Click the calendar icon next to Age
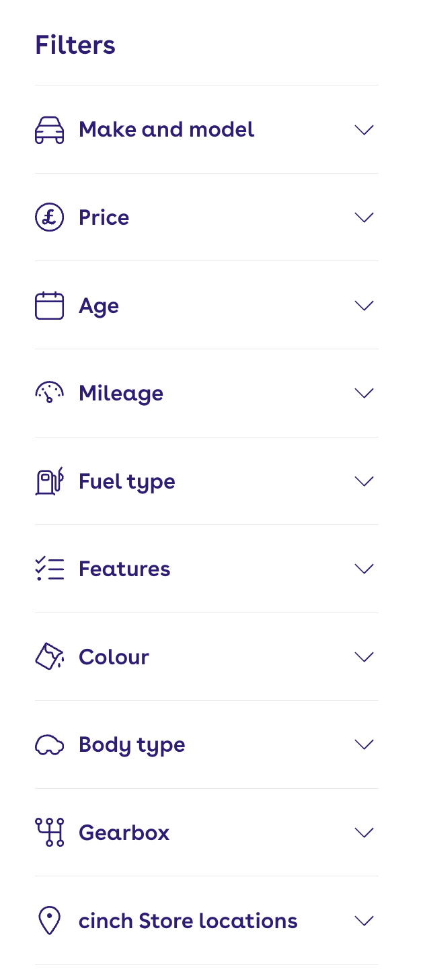 point(49,306)
